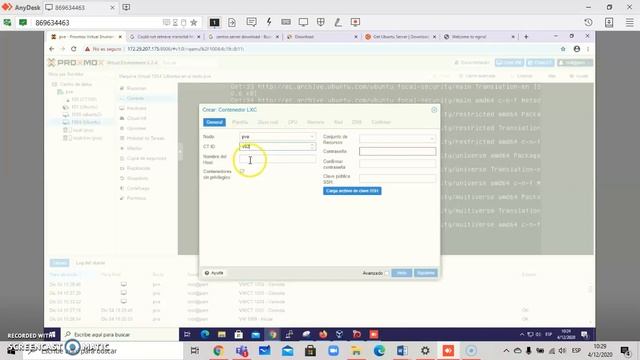The image size is (640, 360).
Task: Open a new Chrome tab with plus
Action: coord(526,37)
